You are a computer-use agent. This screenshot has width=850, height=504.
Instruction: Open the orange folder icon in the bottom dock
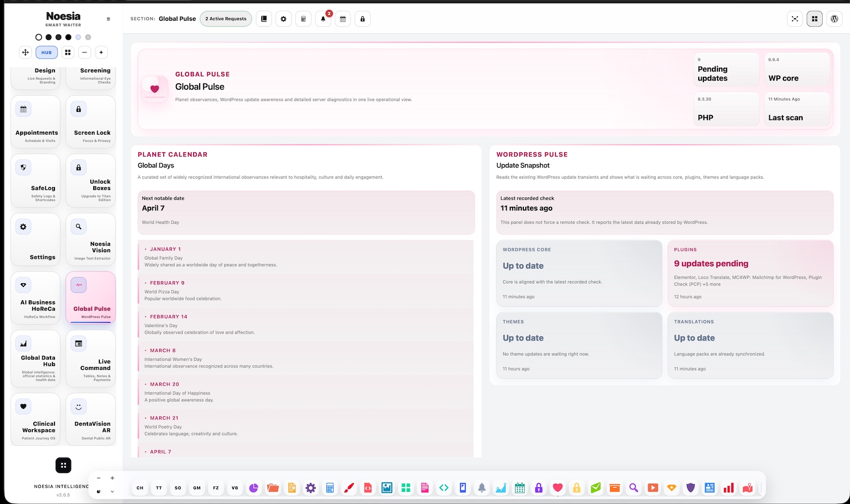pyautogui.click(x=273, y=487)
